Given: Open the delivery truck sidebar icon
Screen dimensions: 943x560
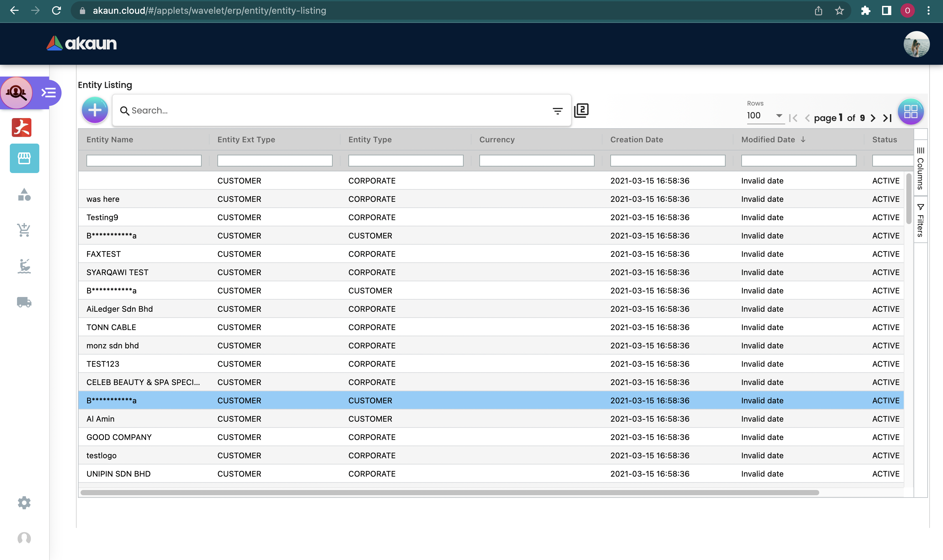Looking at the screenshot, I should point(24,302).
